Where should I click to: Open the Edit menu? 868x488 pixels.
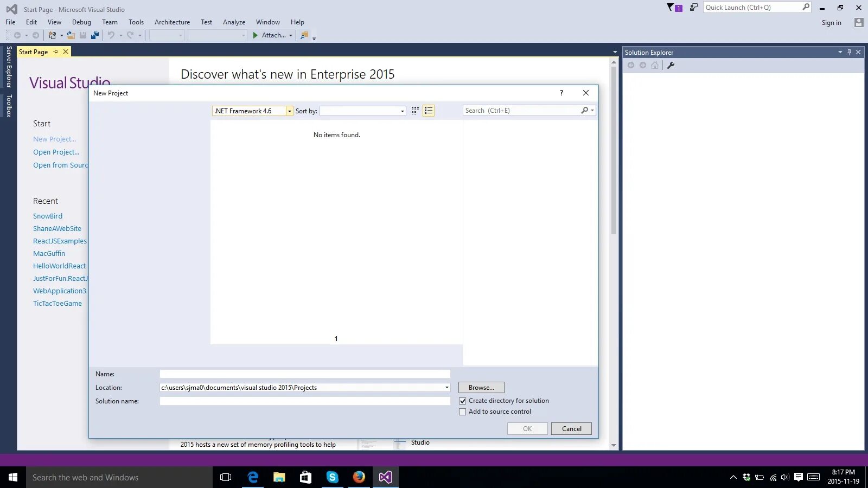click(31, 22)
